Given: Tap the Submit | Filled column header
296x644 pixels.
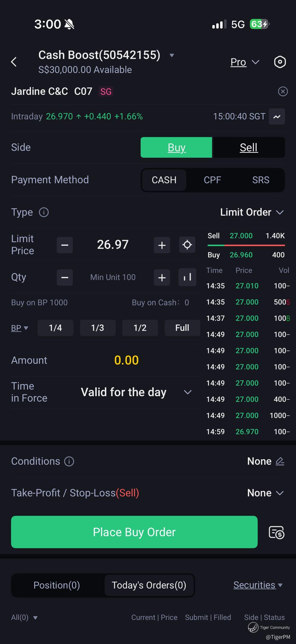Looking at the screenshot, I should (208, 617).
